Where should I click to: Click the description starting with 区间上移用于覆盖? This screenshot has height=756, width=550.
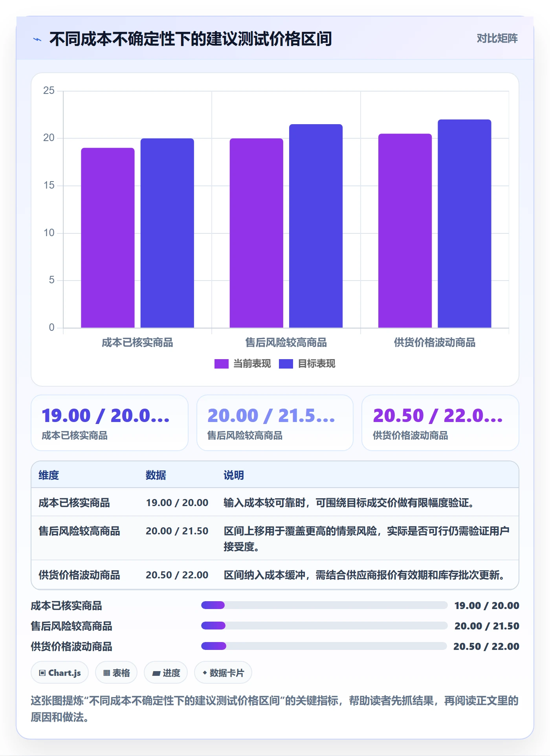367,539
